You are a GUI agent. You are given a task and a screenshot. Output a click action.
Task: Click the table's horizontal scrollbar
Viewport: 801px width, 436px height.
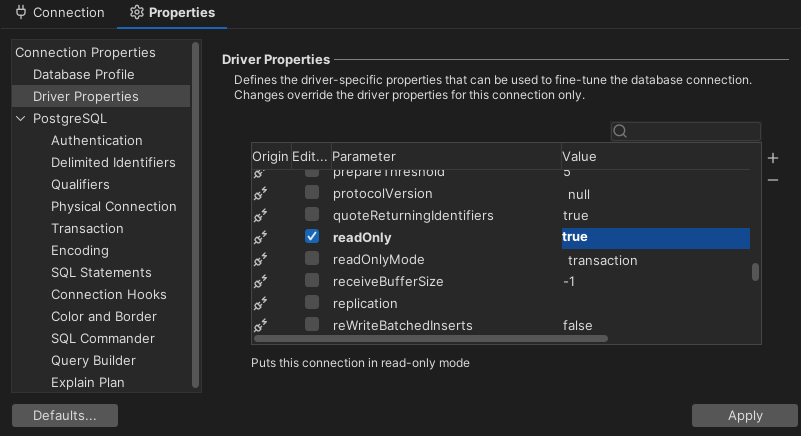[x=430, y=339]
